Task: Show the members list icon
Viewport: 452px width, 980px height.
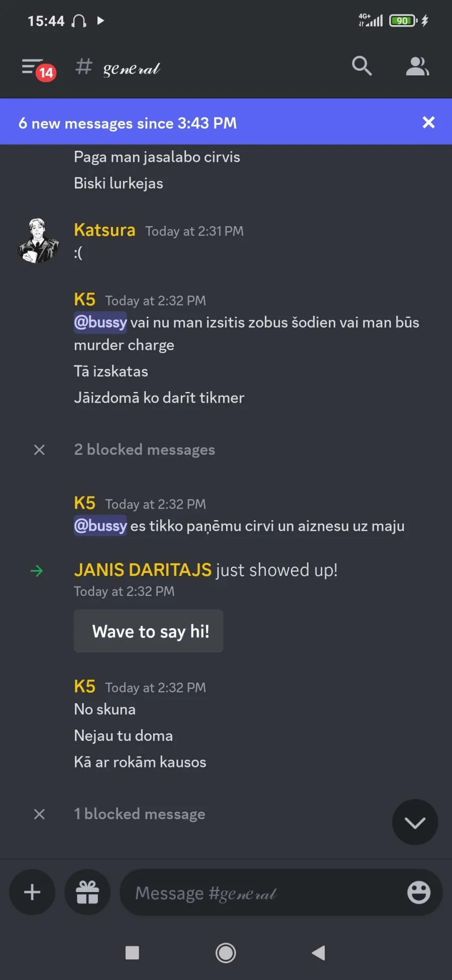Action: click(417, 66)
